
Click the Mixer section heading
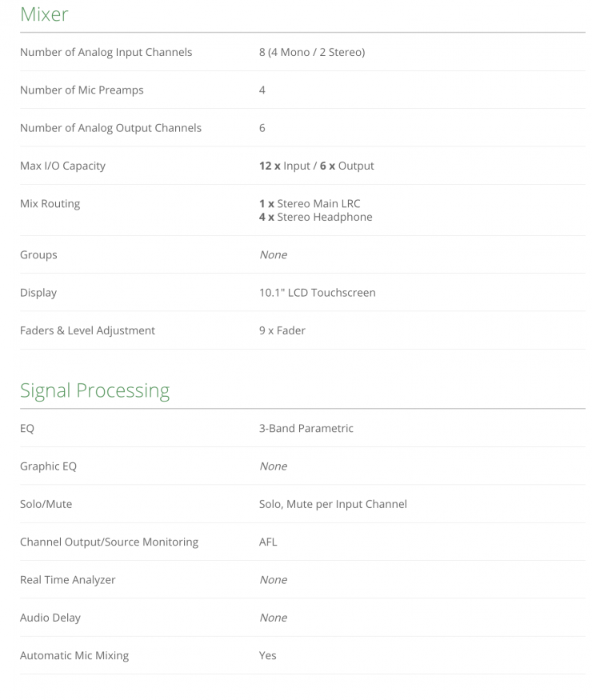pyautogui.click(x=44, y=14)
